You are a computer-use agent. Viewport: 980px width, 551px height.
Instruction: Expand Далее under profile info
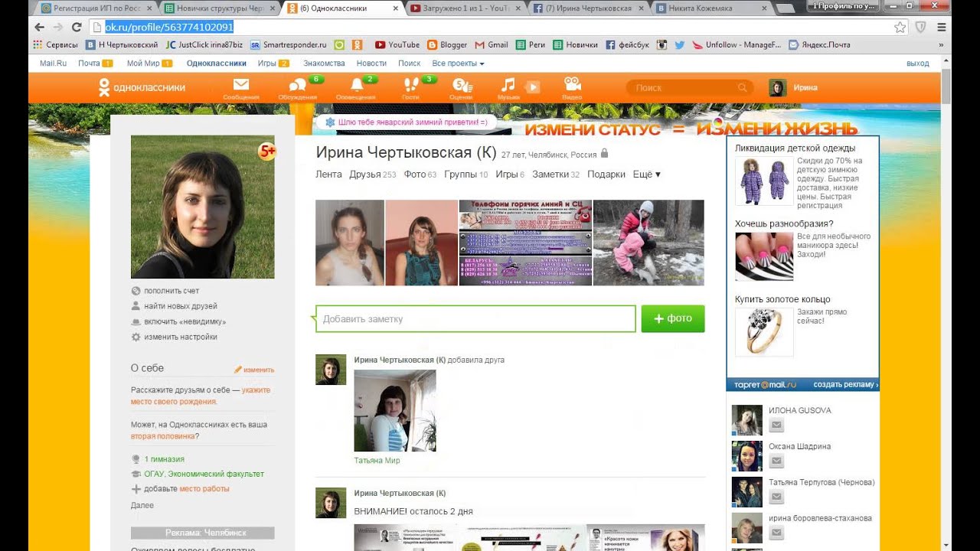click(x=142, y=505)
